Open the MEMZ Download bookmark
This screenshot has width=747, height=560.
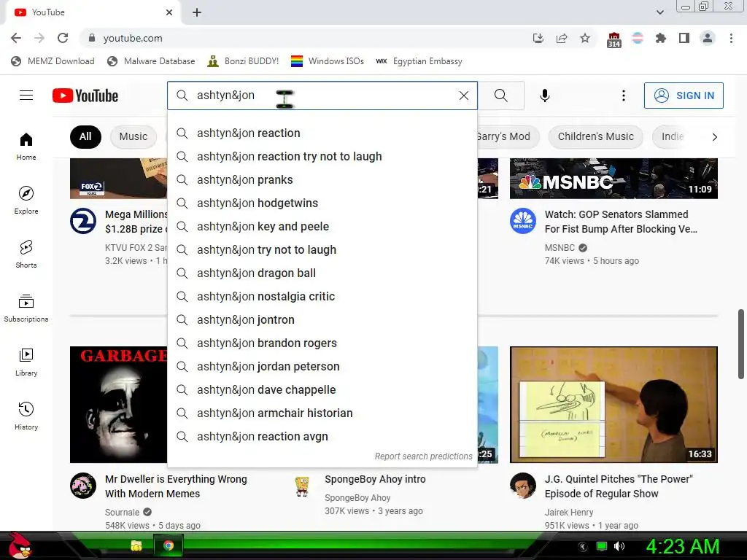click(53, 61)
